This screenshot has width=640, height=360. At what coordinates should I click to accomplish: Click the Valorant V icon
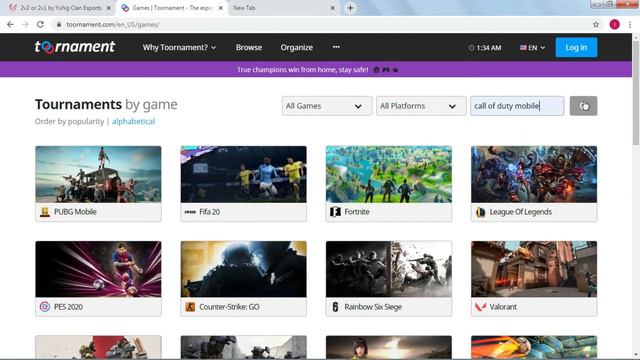pyautogui.click(x=480, y=307)
